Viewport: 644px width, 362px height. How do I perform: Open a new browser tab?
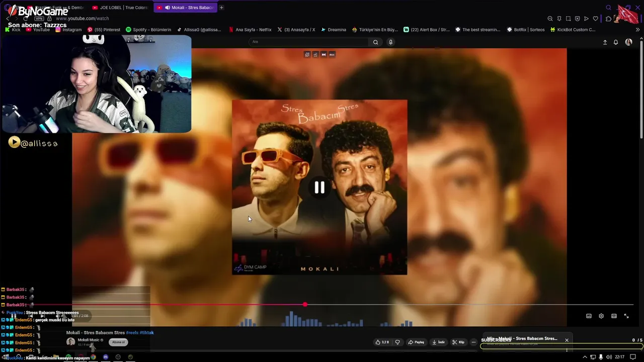tap(221, 8)
